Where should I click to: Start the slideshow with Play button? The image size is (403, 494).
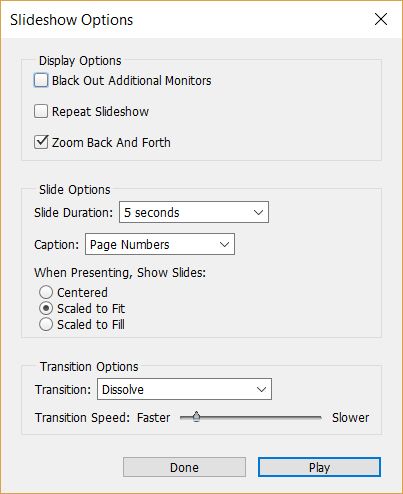pyautogui.click(x=319, y=467)
